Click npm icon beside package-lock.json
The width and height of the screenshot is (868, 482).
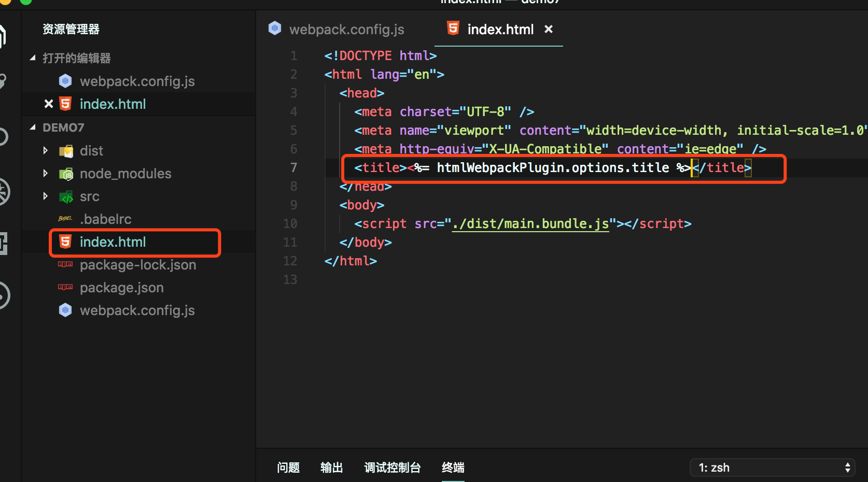65,264
